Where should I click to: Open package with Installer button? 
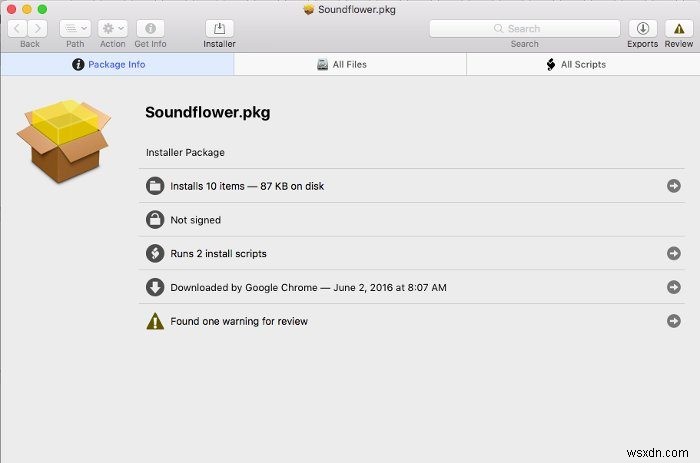(219, 29)
